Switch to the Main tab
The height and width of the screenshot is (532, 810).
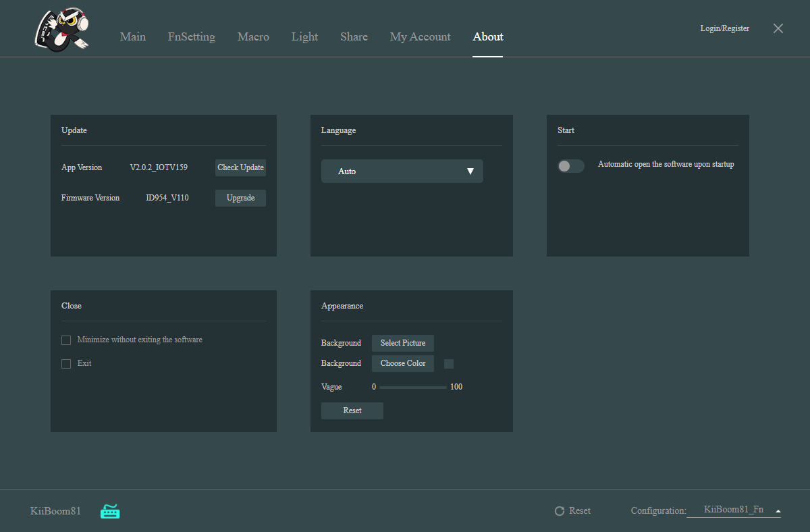(133, 36)
